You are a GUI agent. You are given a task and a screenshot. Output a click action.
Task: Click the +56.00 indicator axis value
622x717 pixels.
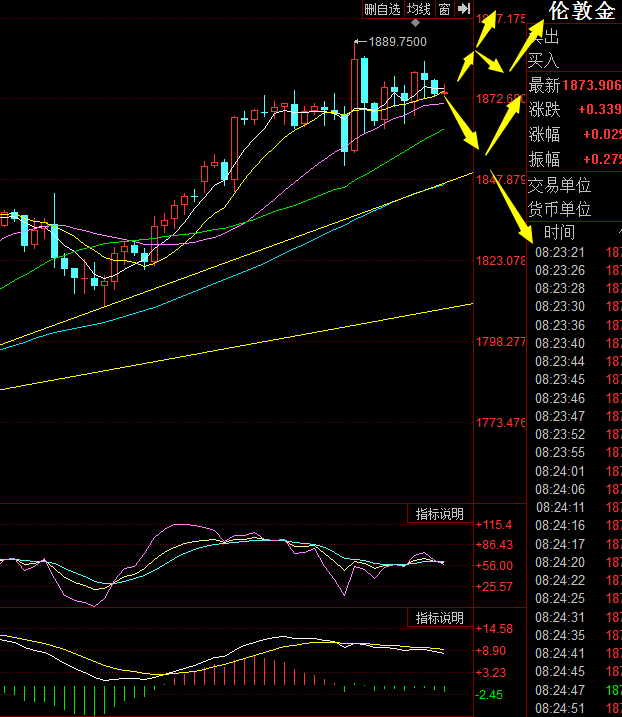point(494,566)
